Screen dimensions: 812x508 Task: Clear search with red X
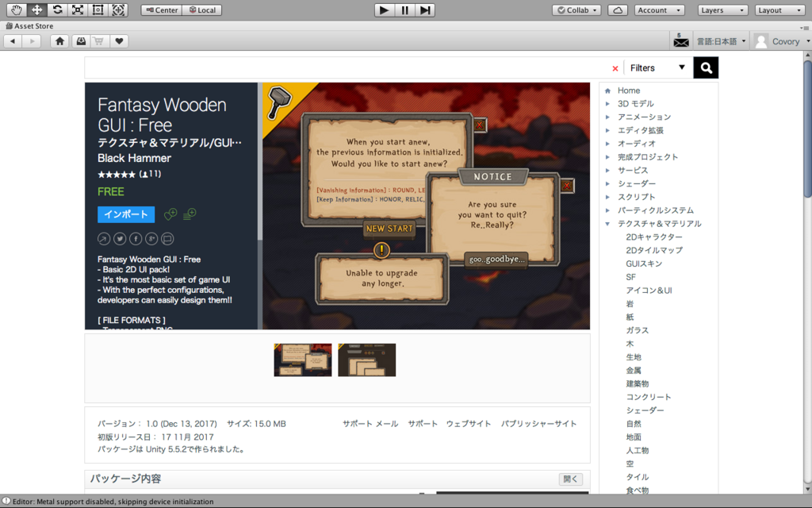[x=615, y=68]
